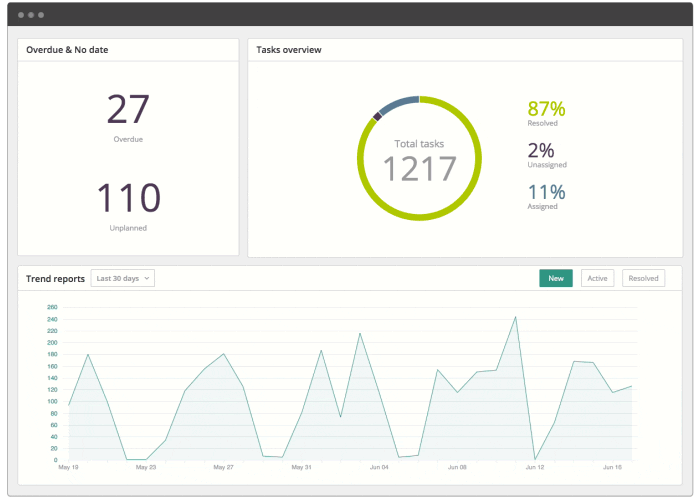Click the Total tasks 1217 figure

pyautogui.click(x=420, y=168)
